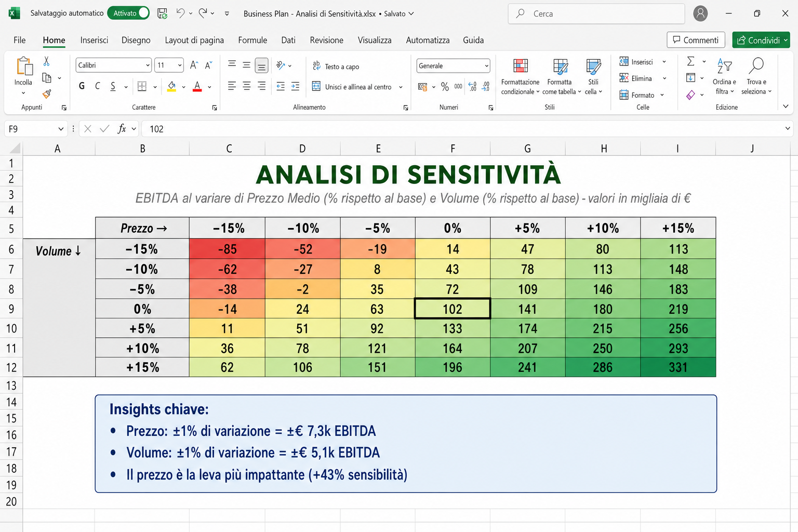The width and height of the screenshot is (798, 532).
Task: Open Trova e seleziona
Action: click(x=756, y=76)
